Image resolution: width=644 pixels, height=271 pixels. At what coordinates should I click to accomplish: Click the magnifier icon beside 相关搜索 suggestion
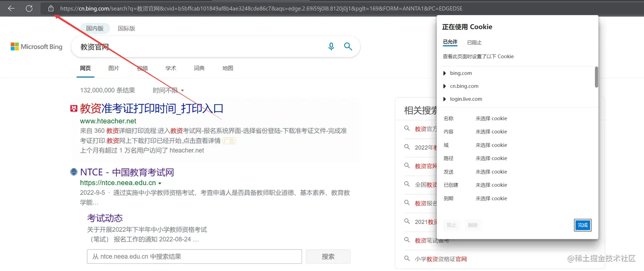point(406,129)
